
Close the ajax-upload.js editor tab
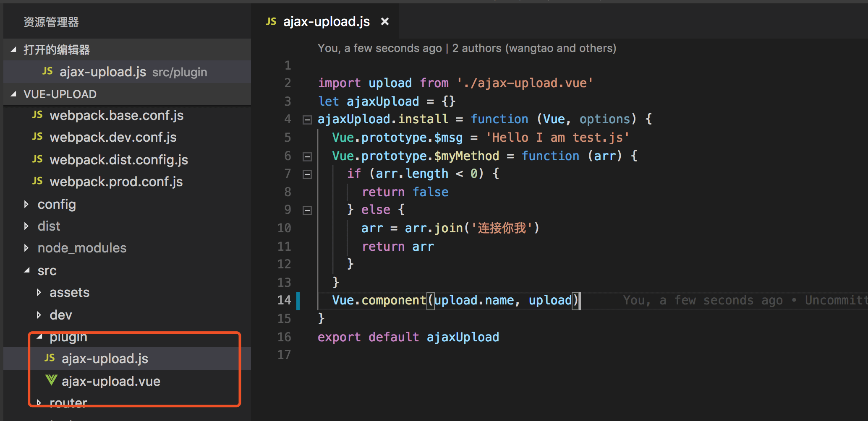click(x=384, y=21)
